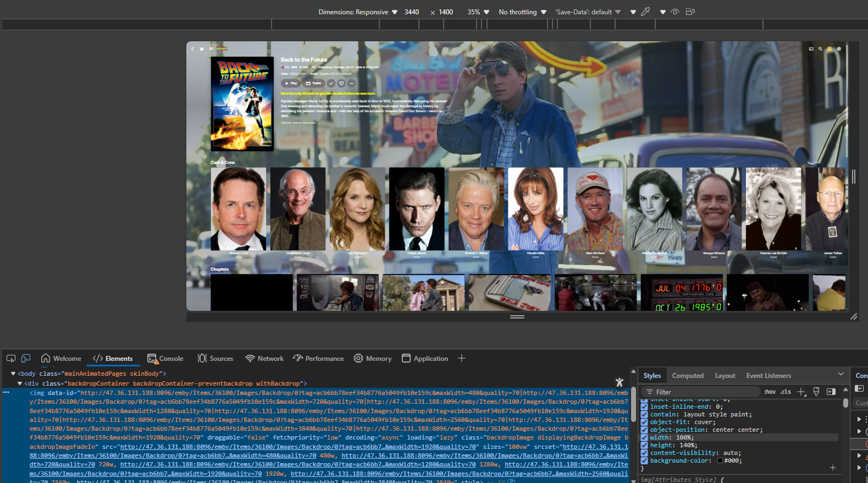The width and height of the screenshot is (868, 483).
Task: Uncheck the object-fit: cover property
Action: pos(644,422)
